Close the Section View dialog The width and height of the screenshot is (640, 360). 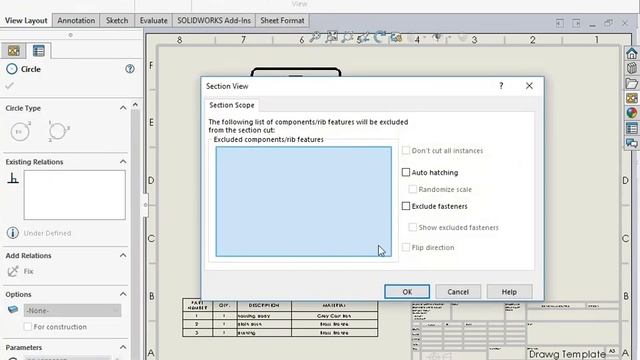[x=529, y=86]
